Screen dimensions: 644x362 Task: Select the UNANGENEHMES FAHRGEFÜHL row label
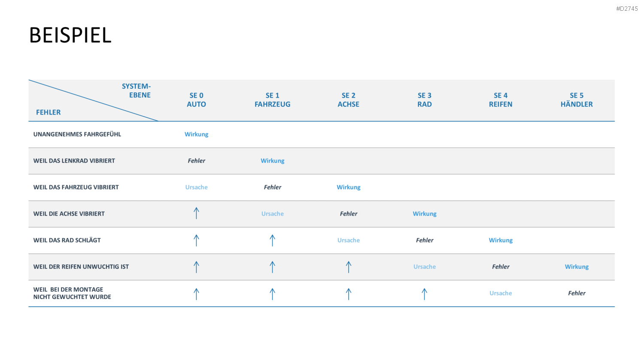click(77, 134)
